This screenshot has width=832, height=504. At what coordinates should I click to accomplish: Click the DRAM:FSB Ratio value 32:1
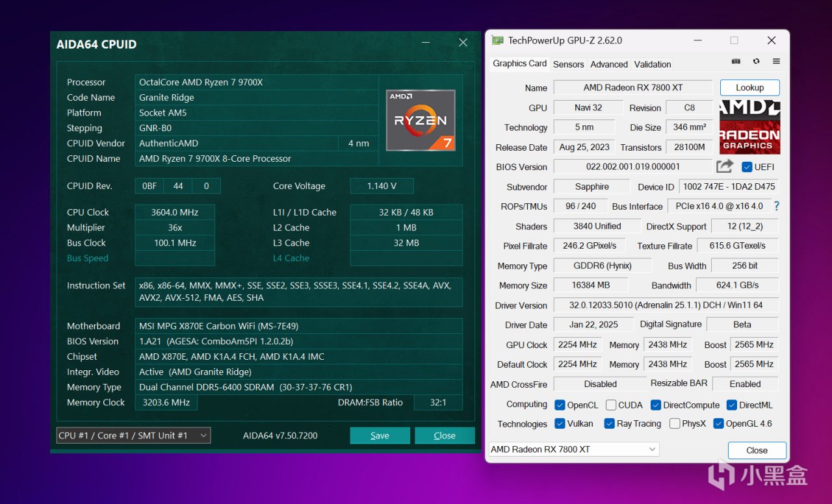pyautogui.click(x=438, y=402)
